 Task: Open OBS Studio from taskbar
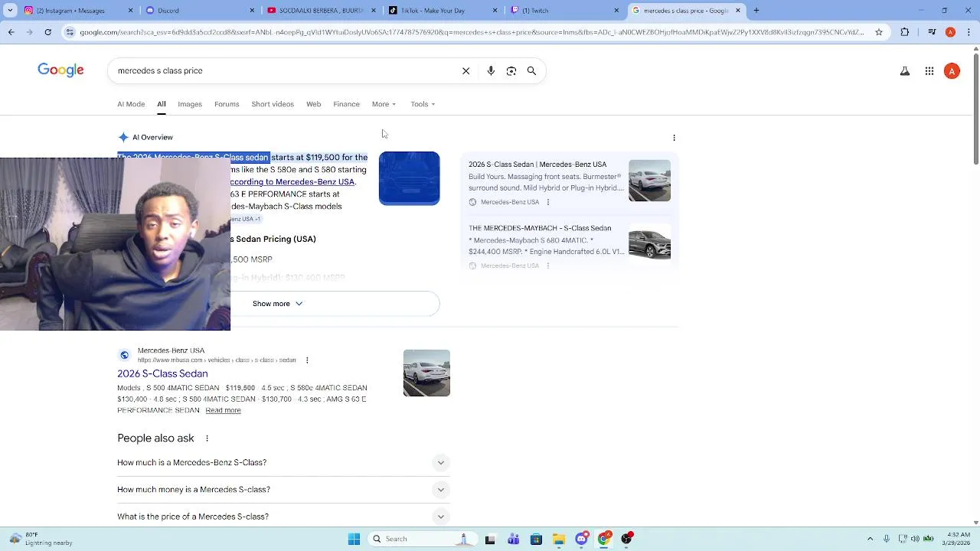click(626, 539)
